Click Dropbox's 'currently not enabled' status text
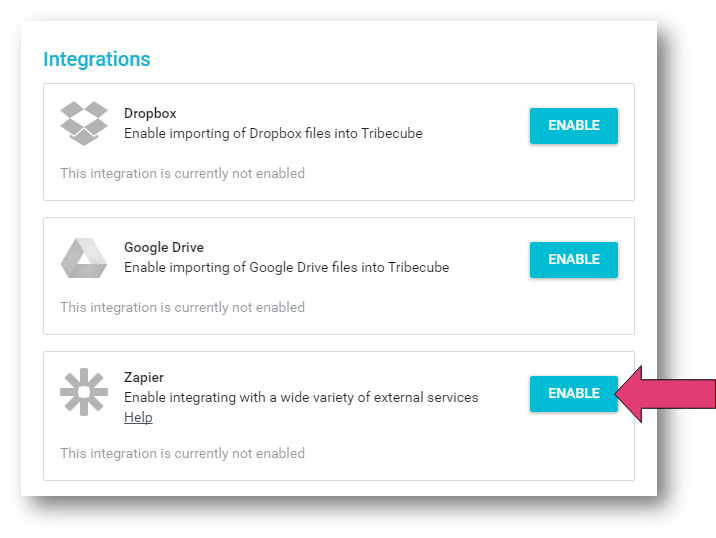The height and width of the screenshot is (538, 716). [183, 174]
